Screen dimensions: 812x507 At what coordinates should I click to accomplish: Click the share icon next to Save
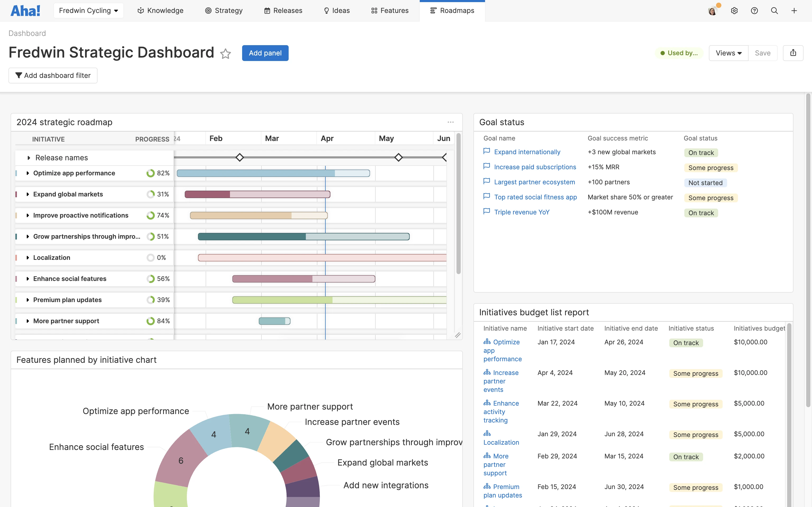pyautogui.click(x=793, y=53)
